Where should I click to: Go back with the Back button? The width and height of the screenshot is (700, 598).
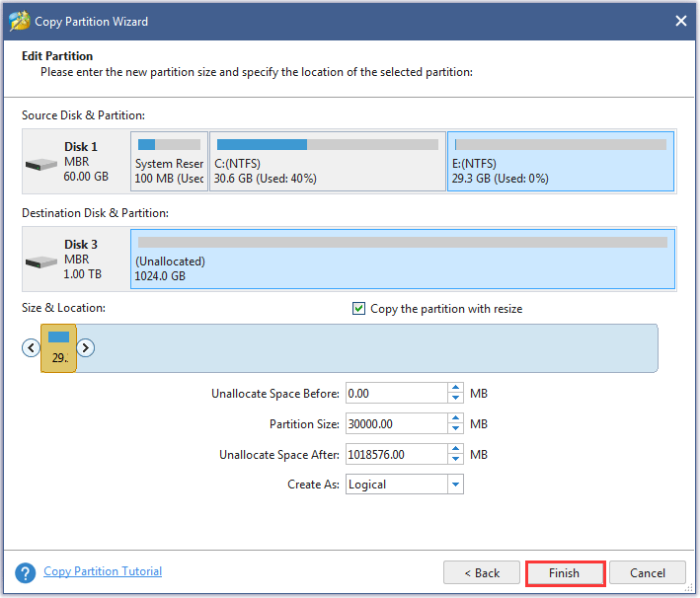coord(482,573)
